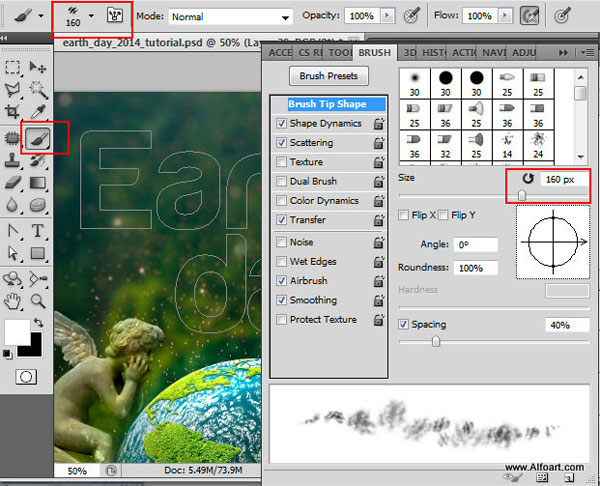Enable Color Dynamics checkbox
The height and width of the screenshot is (486, 600).
281,200
